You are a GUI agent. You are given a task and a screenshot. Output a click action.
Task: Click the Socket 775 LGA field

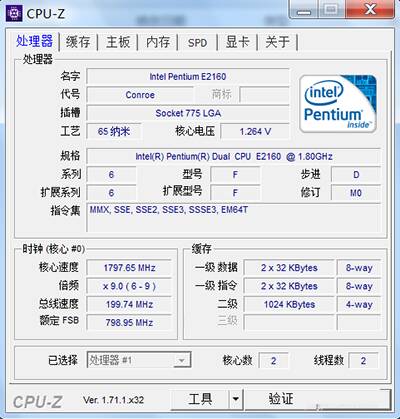pos(188,113)
